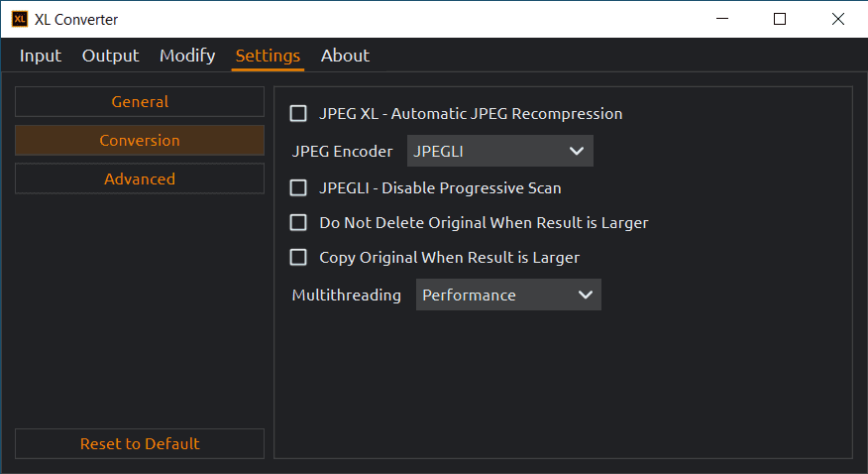Click the XL Converter app icon
868x474 pixels.
tap(19, 19)
